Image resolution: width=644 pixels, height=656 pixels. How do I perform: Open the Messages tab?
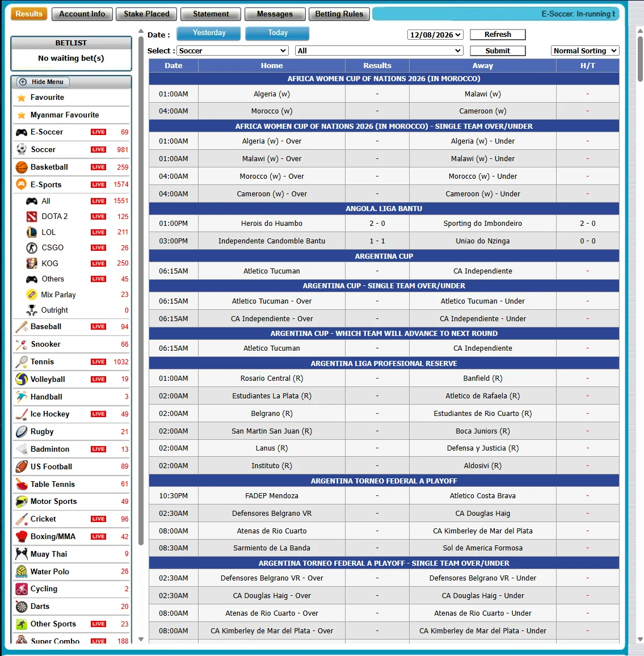[x=275, y=14]
